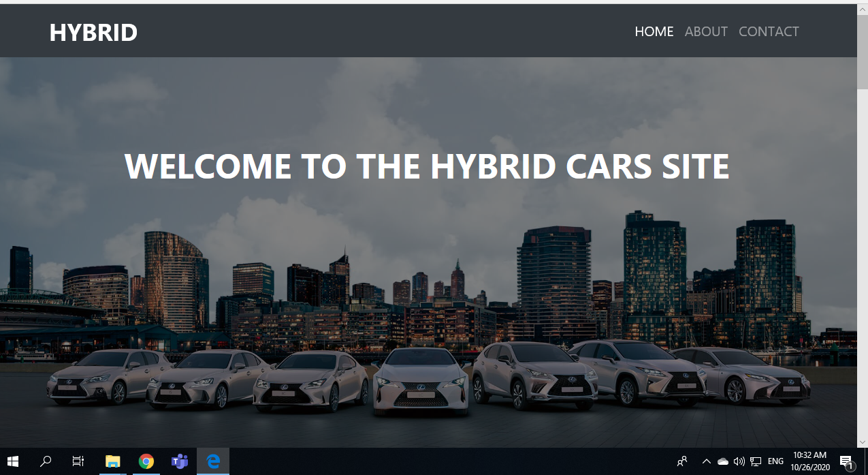The image size is (868, 475).
Task: Click the HYBRID site logo
Action: pyautogui.click(x=93, y=32)
